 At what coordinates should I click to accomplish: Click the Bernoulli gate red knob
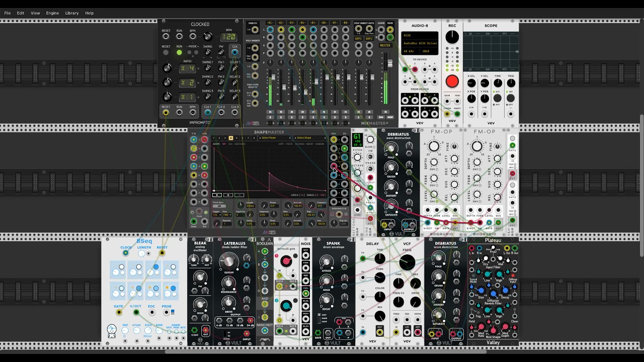[x=286, y=261]
